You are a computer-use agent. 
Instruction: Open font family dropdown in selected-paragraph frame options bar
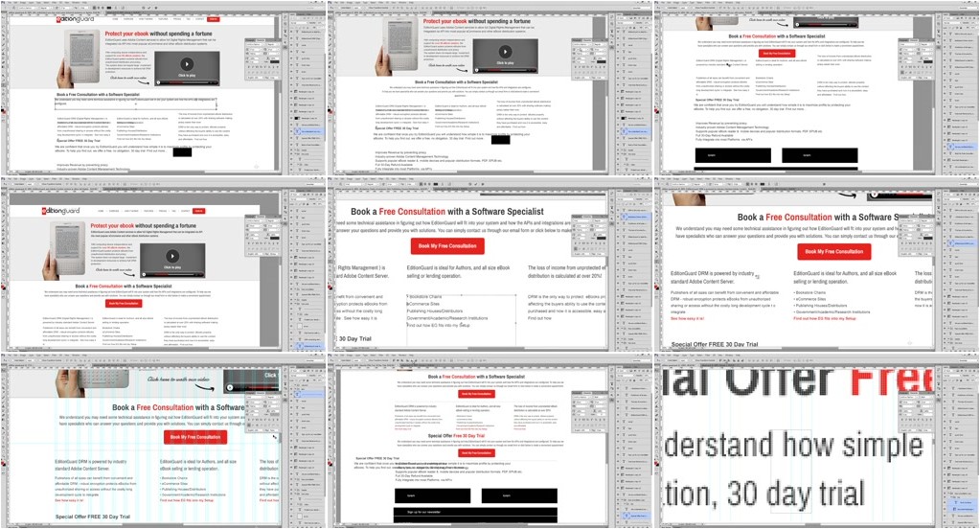click(x=28, y=8)
